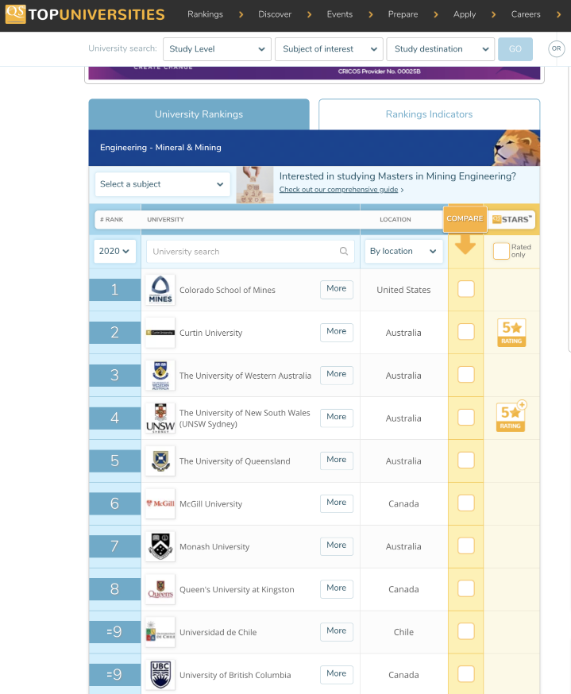The height and width of the screenshot is (694, 571).
Task: Check the compare box for Monash University
Action: pyautogui.click(x=466, y=546)
